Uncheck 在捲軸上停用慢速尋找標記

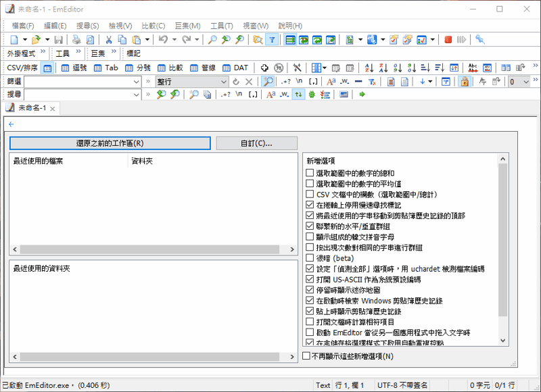click(310, 205)
